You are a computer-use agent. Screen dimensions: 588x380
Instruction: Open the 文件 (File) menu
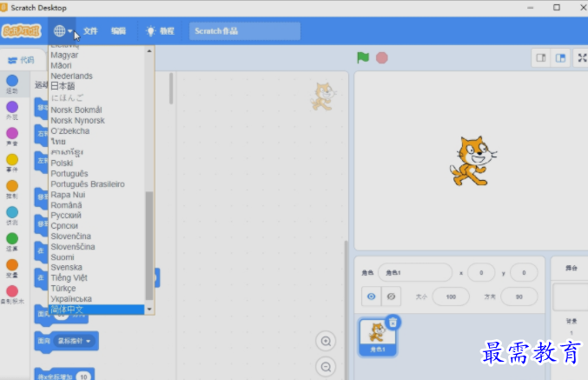pyautogui.click(x=90, y=30)
